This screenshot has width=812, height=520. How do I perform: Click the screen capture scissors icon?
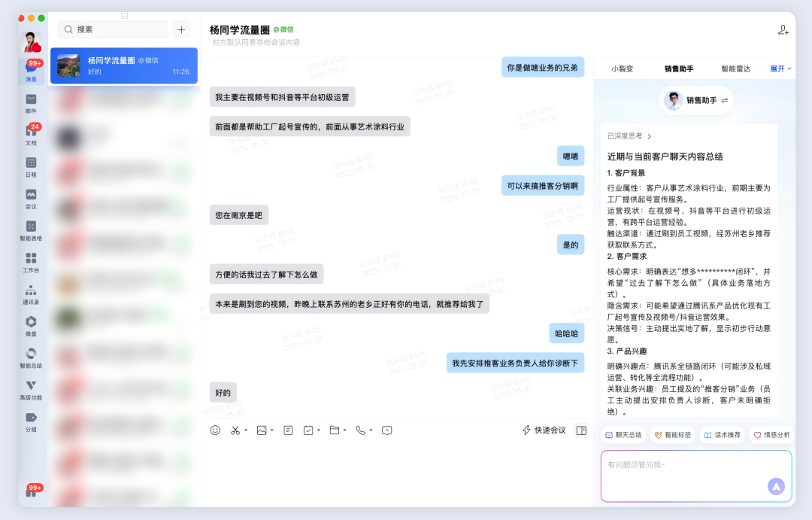pos(236,430)
